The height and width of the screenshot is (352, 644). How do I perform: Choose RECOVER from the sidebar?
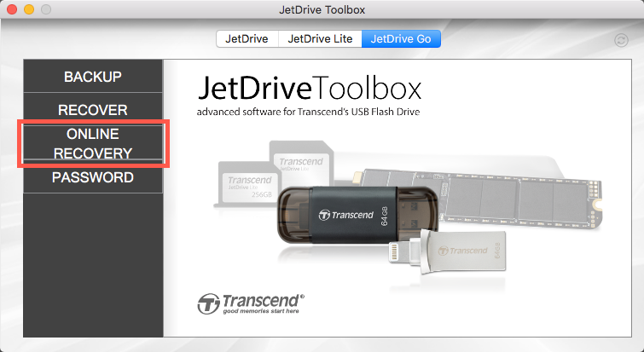93,110
